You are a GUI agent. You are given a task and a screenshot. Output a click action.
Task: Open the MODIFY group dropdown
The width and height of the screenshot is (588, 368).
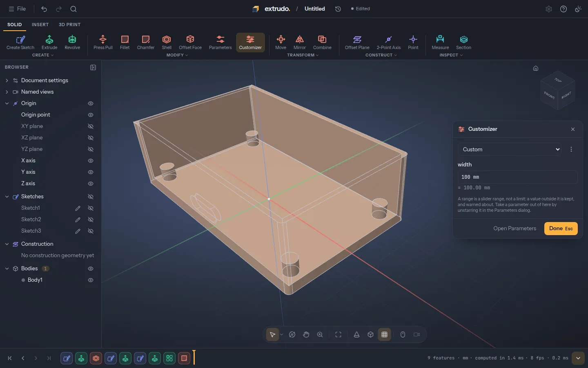pyautogui.click(x=177, y=55)
